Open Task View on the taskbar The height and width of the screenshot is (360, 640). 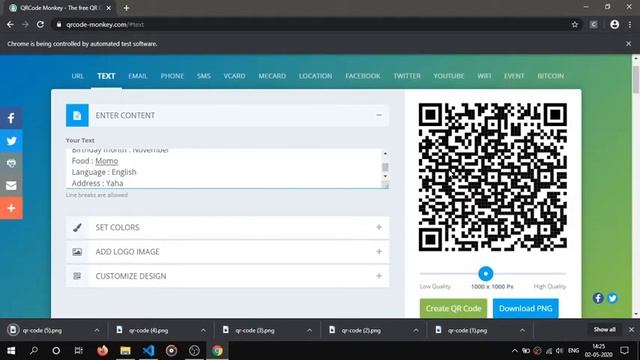click(x=79, y=350)
